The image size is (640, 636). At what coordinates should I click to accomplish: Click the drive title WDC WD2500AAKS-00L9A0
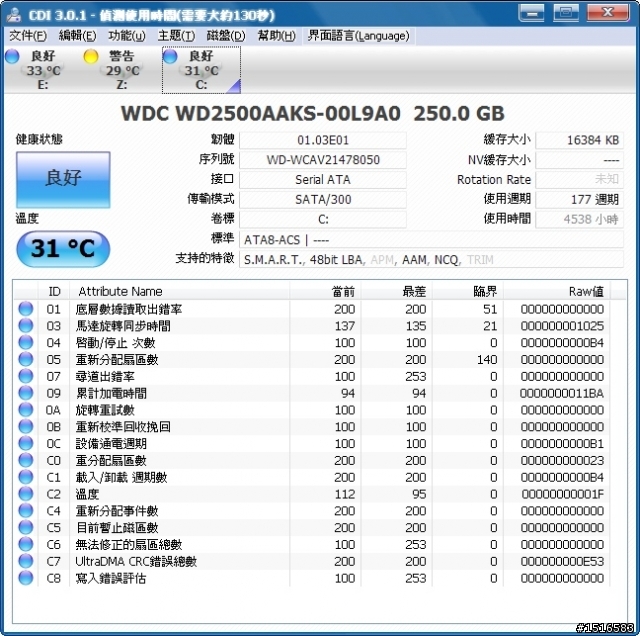(x=261, y=113)
